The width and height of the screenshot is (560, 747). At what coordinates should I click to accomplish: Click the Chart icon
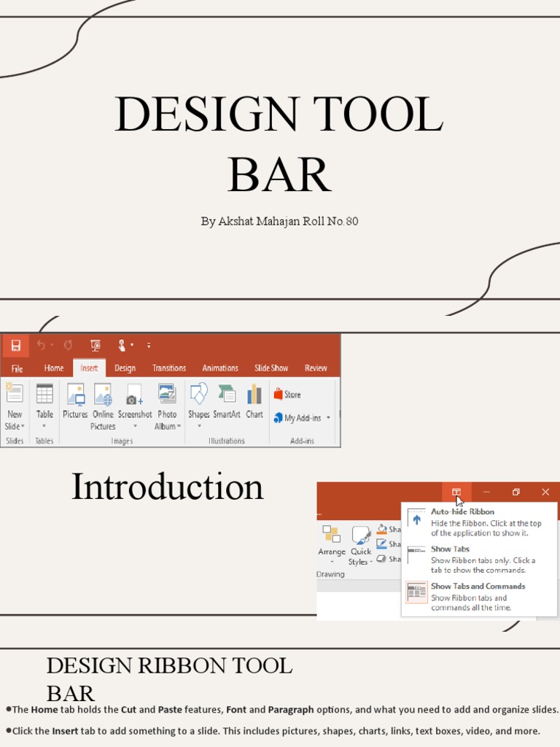pyautogui.click(x=254, y=395)
